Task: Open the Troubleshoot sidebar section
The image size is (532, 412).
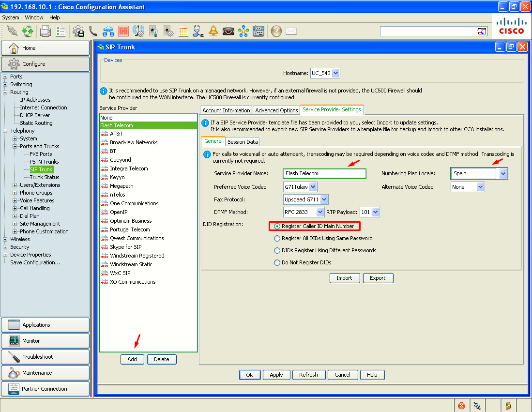Action: point(45,357)
